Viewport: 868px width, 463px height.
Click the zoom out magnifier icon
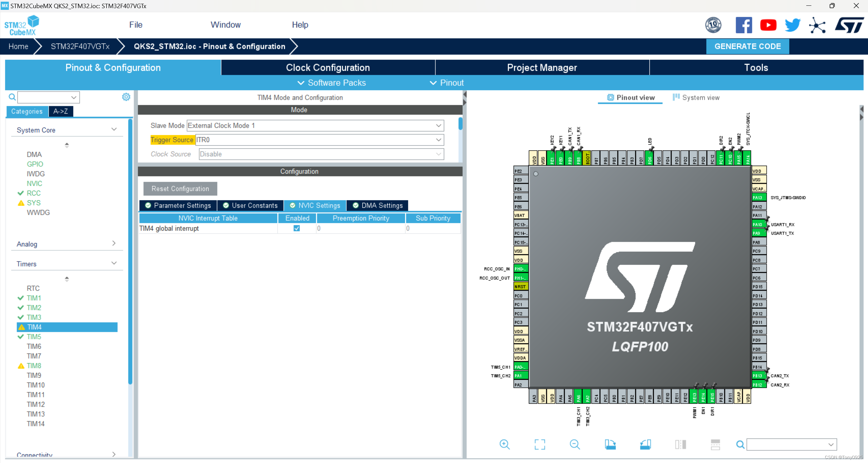pos(575,444)
